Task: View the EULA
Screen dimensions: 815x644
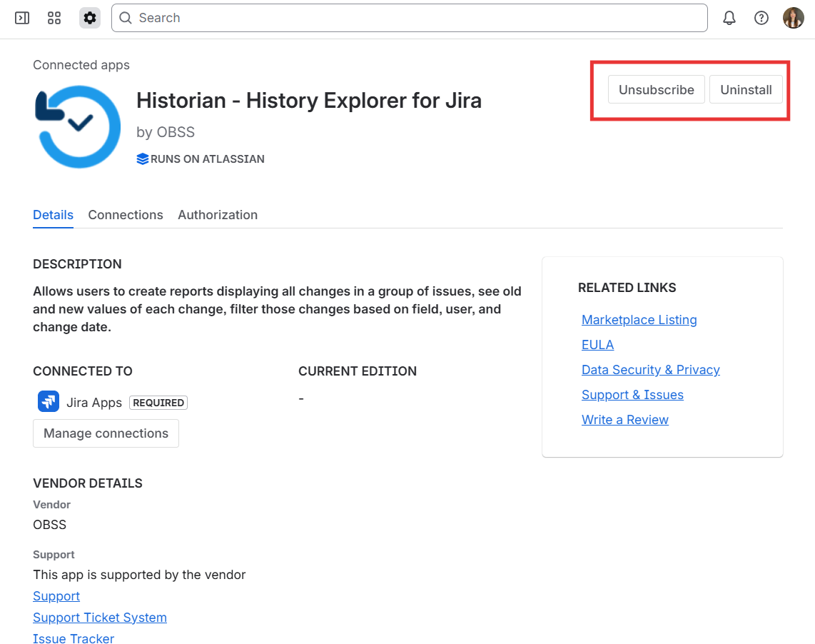Action: (x=597, y=344)
